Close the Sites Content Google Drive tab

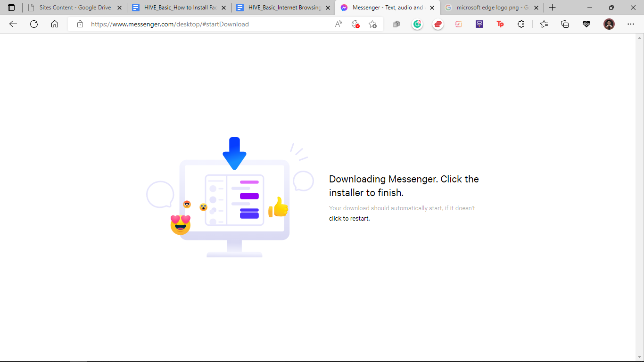(x=119, y=8)
